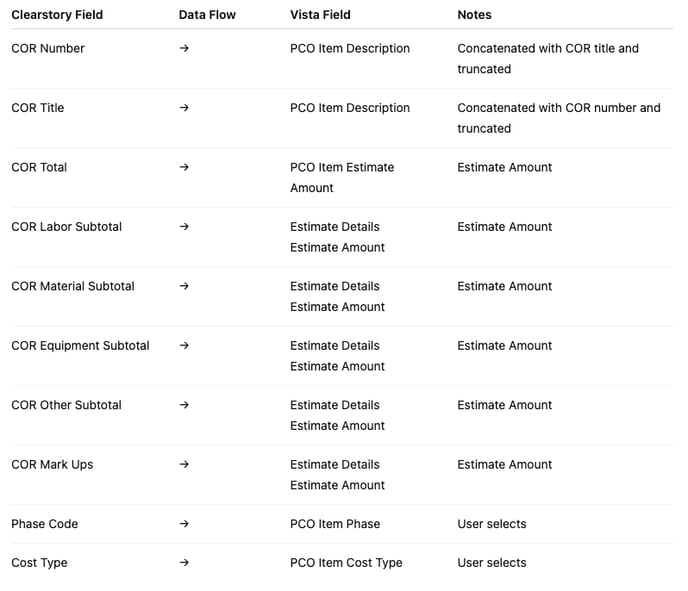Viewport: 688px width, 591px height.
Task: Click the COR Other Subtotal cell
Action: [x=66, y=405]
